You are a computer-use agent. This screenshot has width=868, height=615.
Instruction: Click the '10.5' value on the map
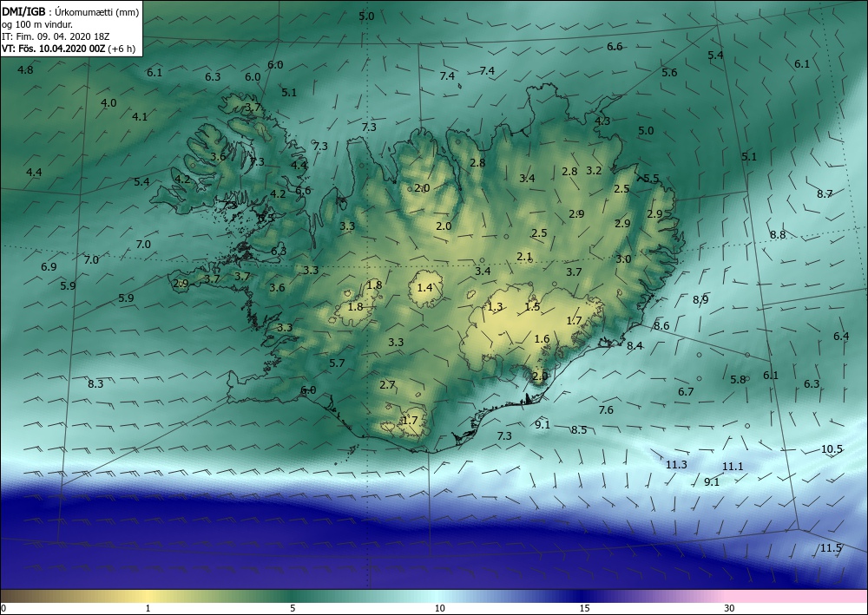pyautogui.click(x=832, y=449)
